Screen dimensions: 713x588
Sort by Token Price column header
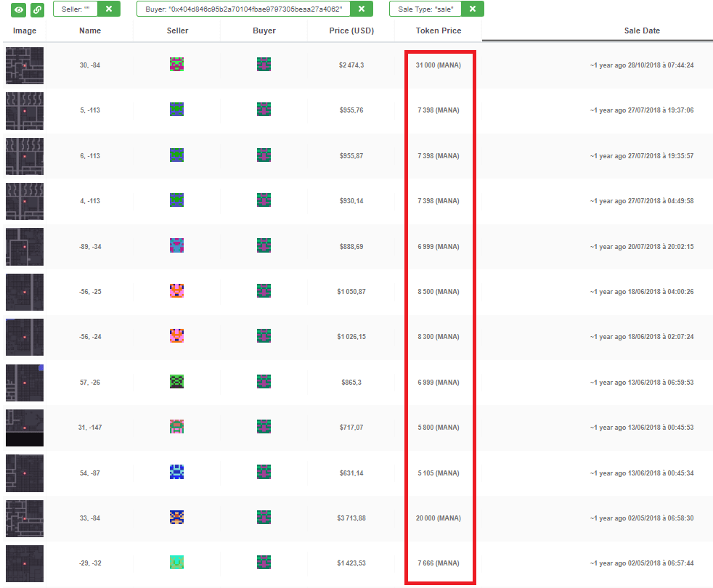[438, 31]
